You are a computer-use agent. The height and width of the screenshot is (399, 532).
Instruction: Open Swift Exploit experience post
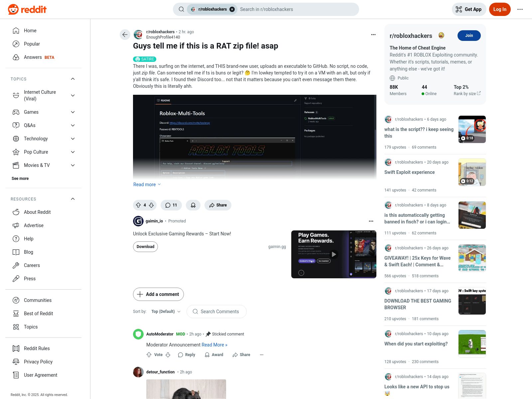pos(409,172)
